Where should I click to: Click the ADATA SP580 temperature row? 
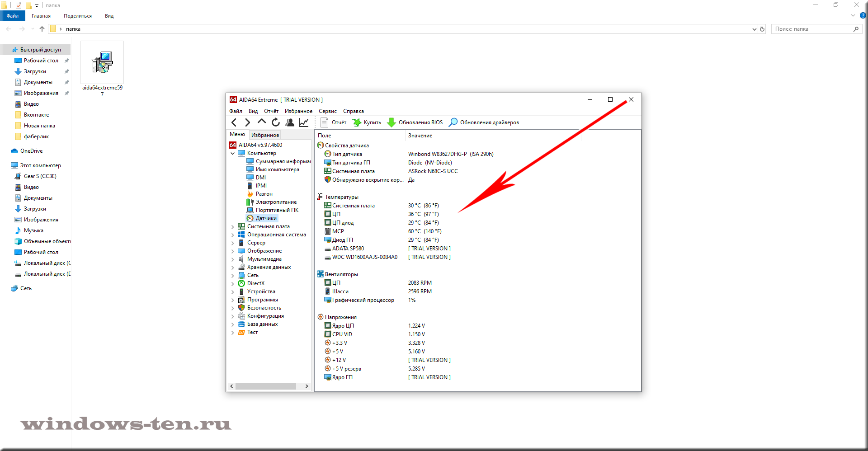tap(478, 249)
